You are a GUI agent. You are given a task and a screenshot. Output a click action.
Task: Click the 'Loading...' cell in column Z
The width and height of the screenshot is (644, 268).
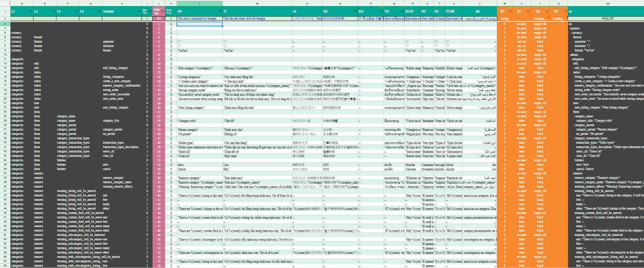[559, 19]
